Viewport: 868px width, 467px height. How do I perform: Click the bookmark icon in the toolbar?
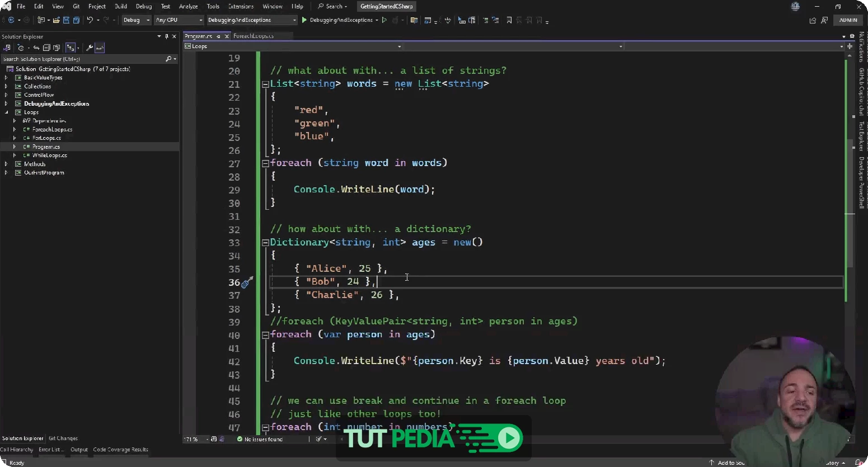pos(509,20)
